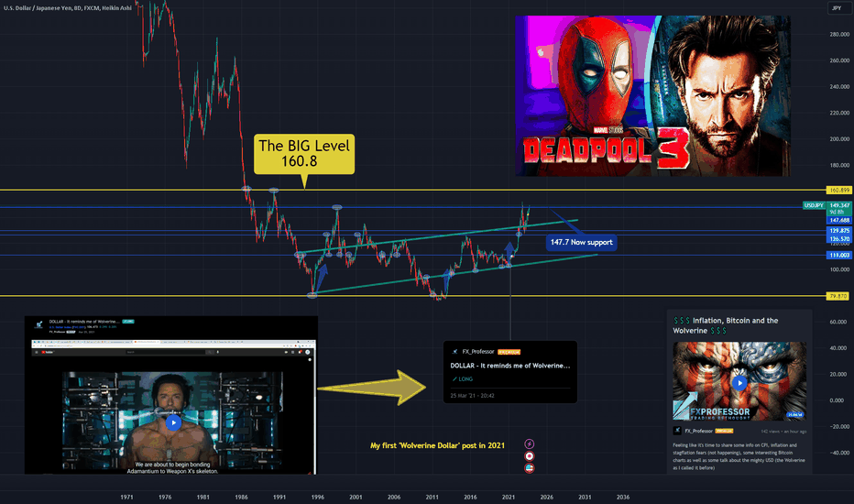The height and width of the screenshot is (504, 854).
Task: Click the 2011 label on the time axis
Action: click(x=432, y=497)
